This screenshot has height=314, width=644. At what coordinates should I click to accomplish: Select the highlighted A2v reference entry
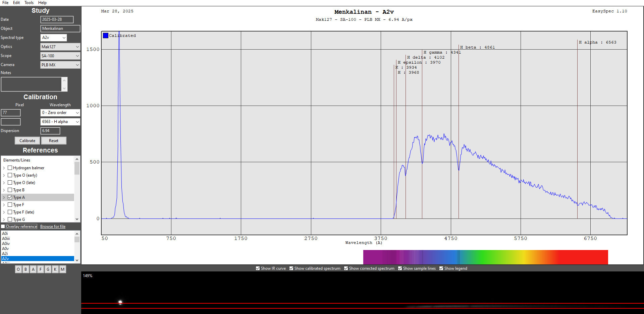(38, 259)
